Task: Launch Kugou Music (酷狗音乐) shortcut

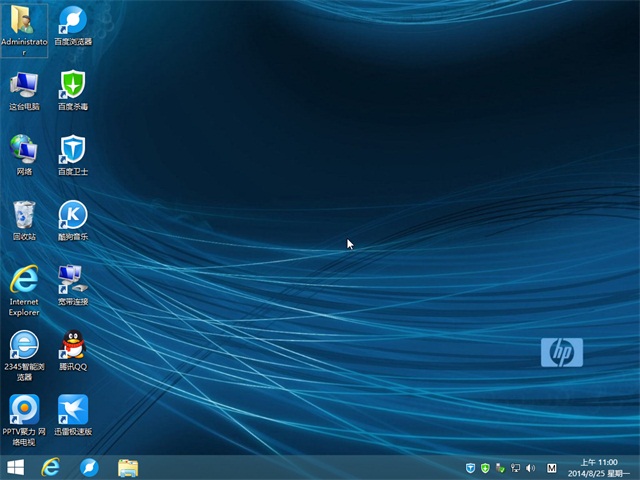Action: pyautogui.click(x=72, y=214)
